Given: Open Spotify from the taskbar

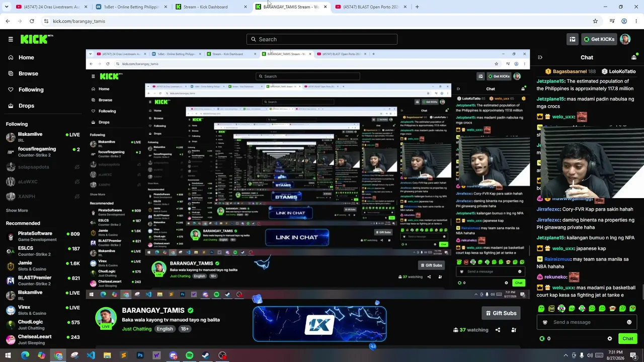Looking at the screenshot, I should (189, 355).
